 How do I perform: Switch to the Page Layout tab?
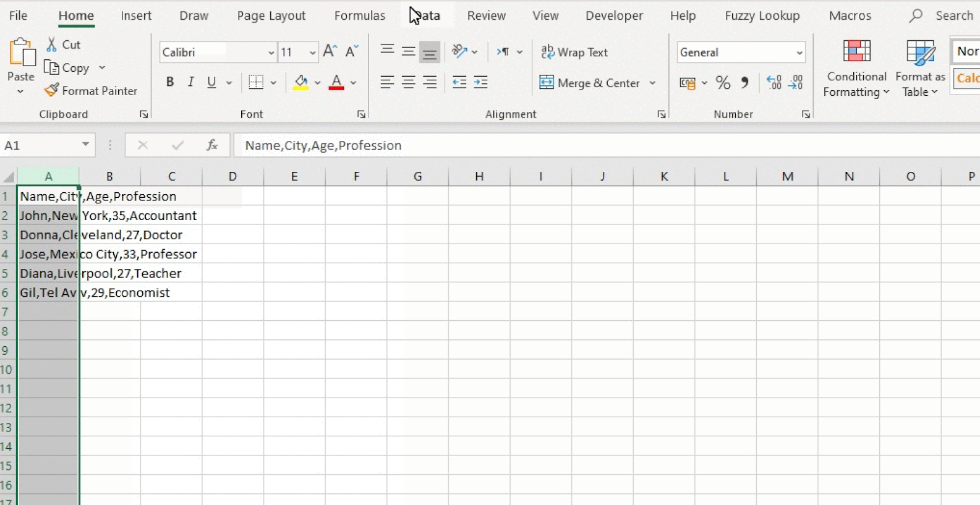coord(271,15)
